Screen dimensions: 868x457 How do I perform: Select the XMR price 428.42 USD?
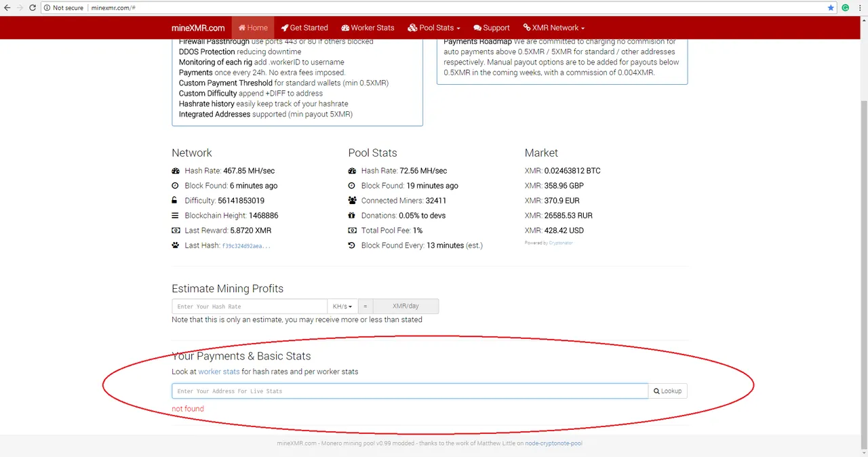pyautogui.click(x=564, y=231)
